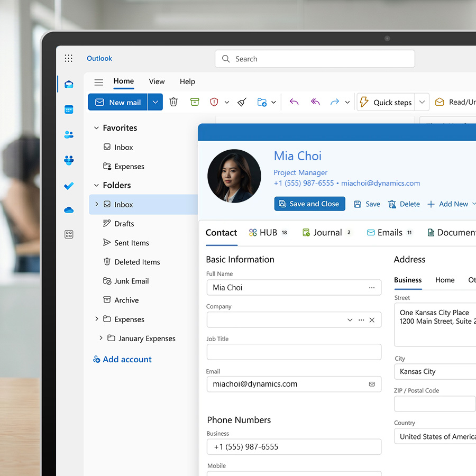Open Quick steps dropdown arrow
Viewport: 476px width, 476px height.
[422, 102]
